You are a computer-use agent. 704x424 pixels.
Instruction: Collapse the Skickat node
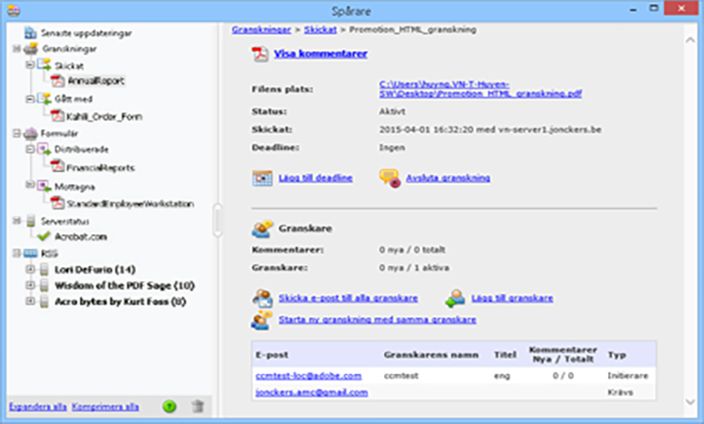point(30,65)
